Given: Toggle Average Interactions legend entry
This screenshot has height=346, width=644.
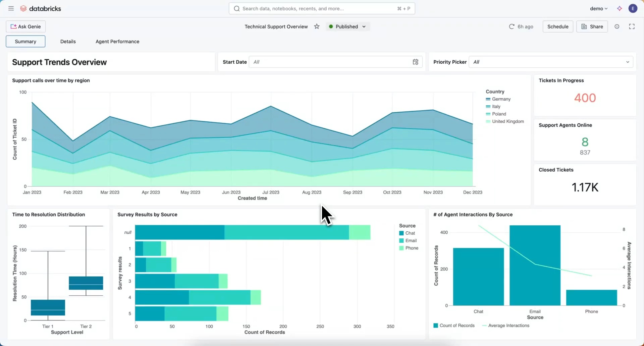Looking at the screenshot, I should click(x=505, y=325).
